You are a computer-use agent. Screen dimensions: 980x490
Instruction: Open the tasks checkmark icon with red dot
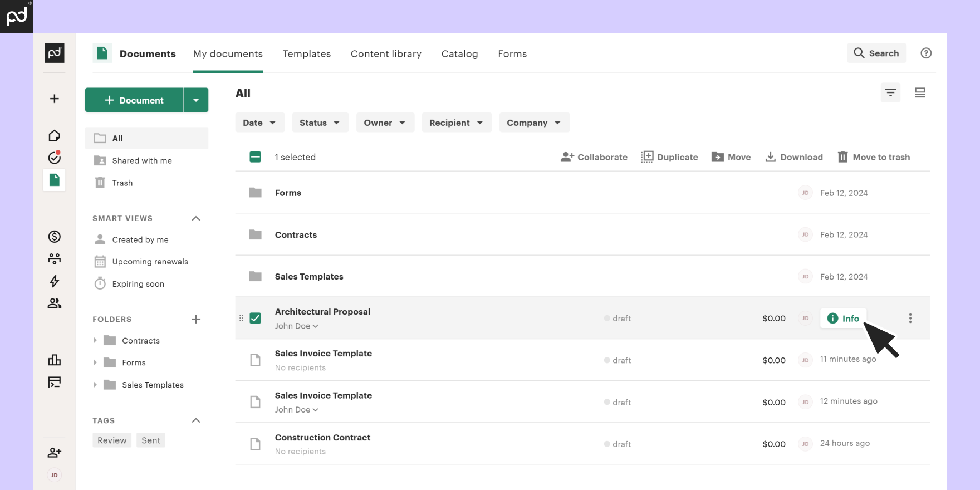click(54, 158)
